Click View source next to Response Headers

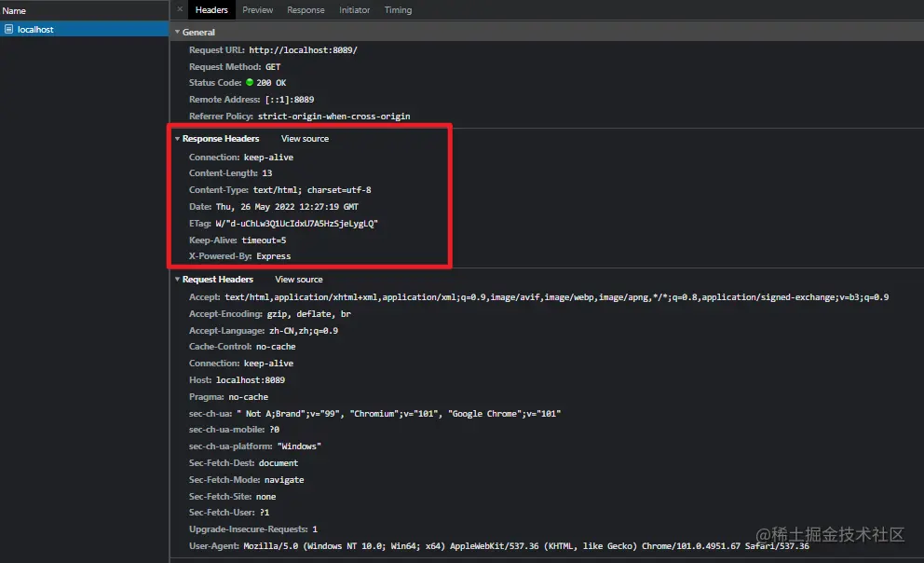coord(305,139)
